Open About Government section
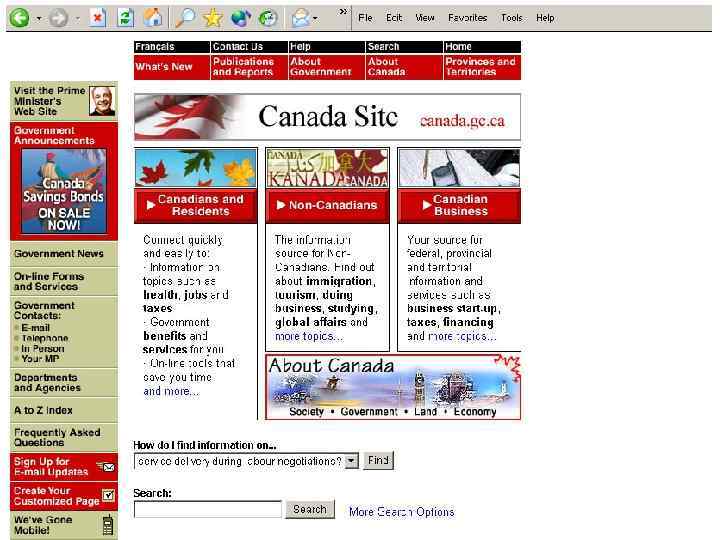Image resolution: width=720 pixels, height=540 pixels. coord(326,67)
